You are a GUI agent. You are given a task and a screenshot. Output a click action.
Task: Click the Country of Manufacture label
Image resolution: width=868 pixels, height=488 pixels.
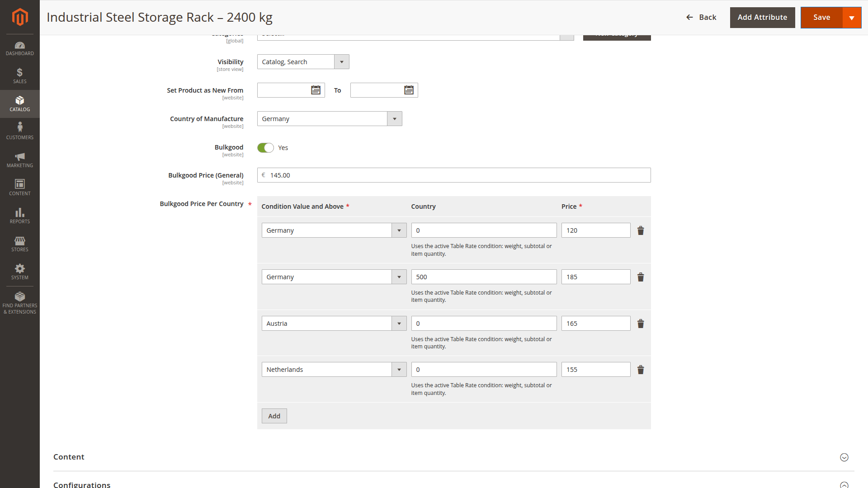pyautogui.click(x=207, y=119)
